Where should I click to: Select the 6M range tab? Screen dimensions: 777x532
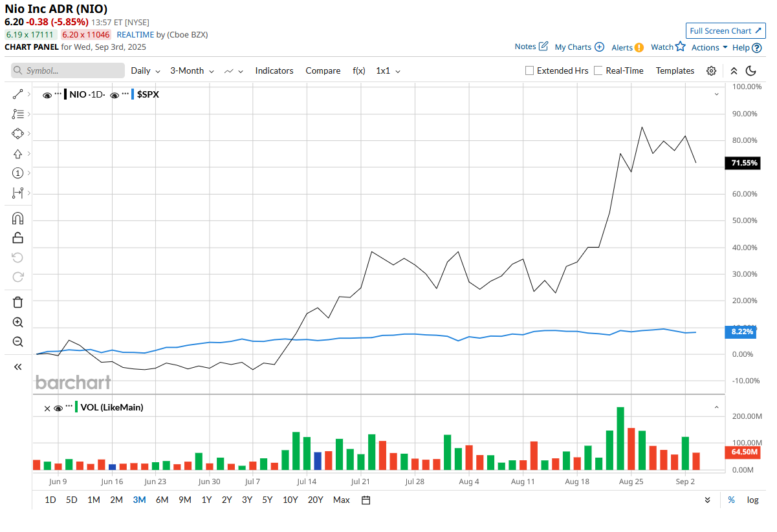162,500
